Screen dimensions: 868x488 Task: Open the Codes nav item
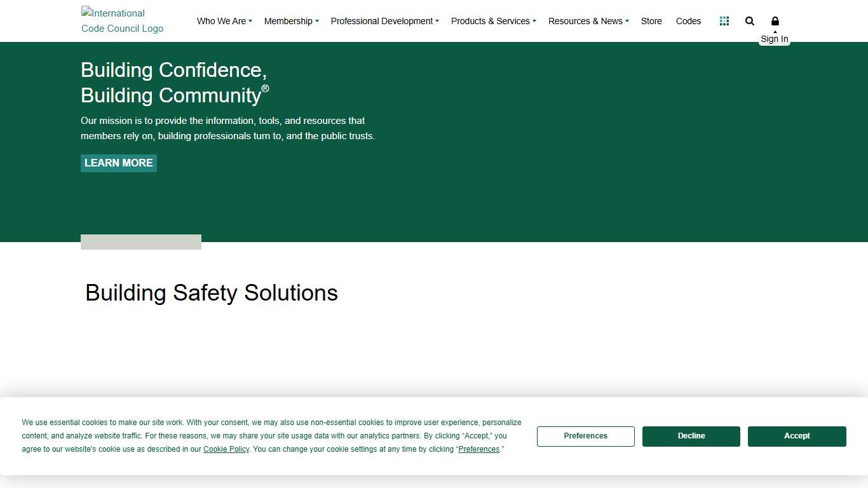click(x=688, y=21)
